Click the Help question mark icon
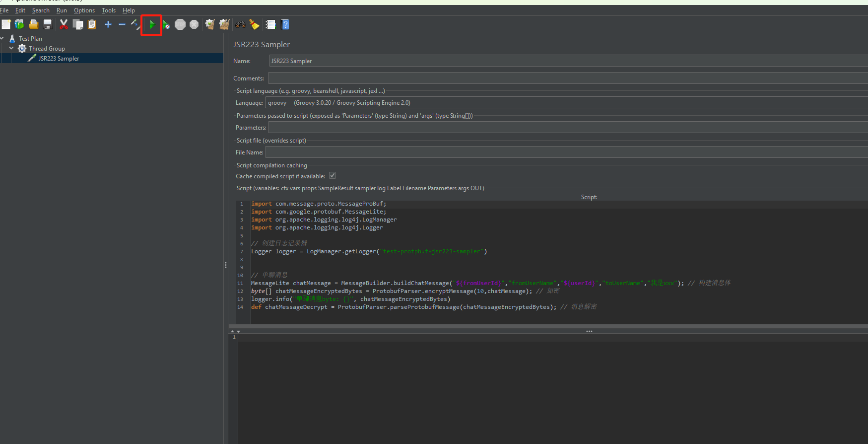 tap(285, 24)
